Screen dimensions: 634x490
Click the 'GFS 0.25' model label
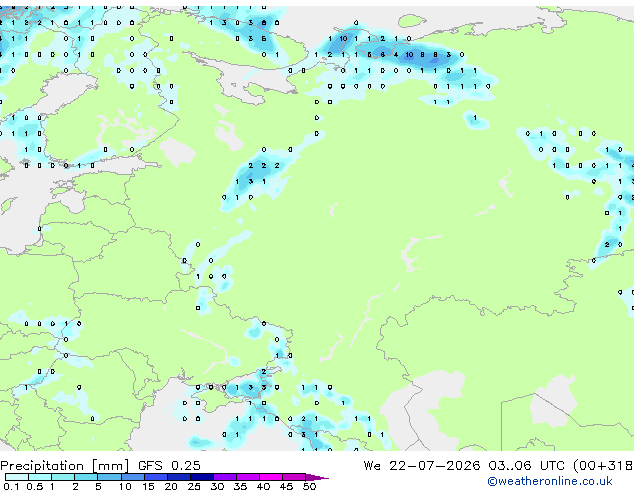pos(169,466)
